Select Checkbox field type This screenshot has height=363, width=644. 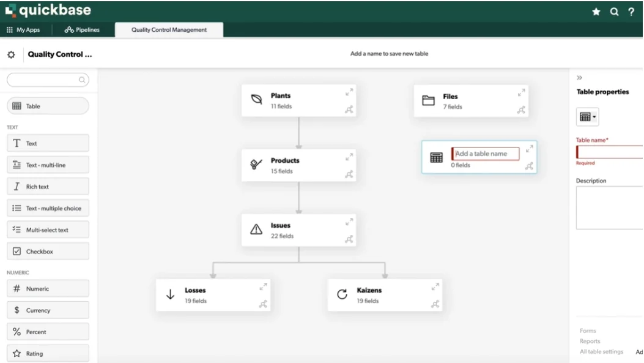(x=48, y=251)
